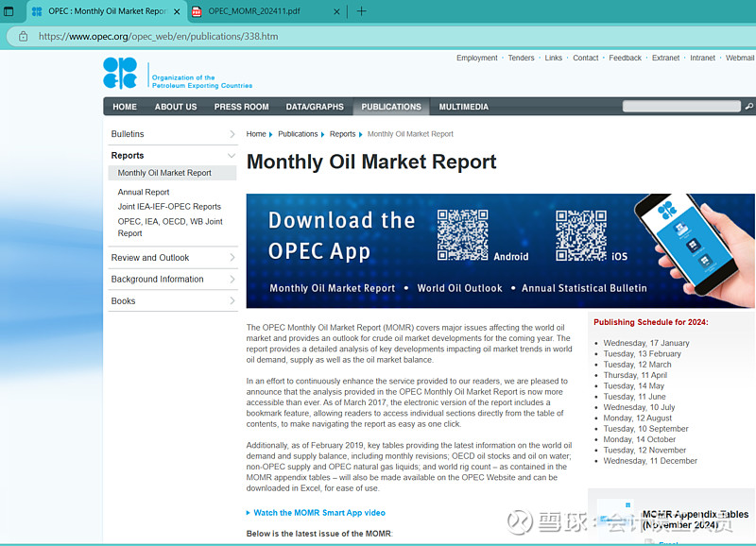Click the Reports sidebar heading
The width and height of the screenshot is (756, 546).
[128, 156]
